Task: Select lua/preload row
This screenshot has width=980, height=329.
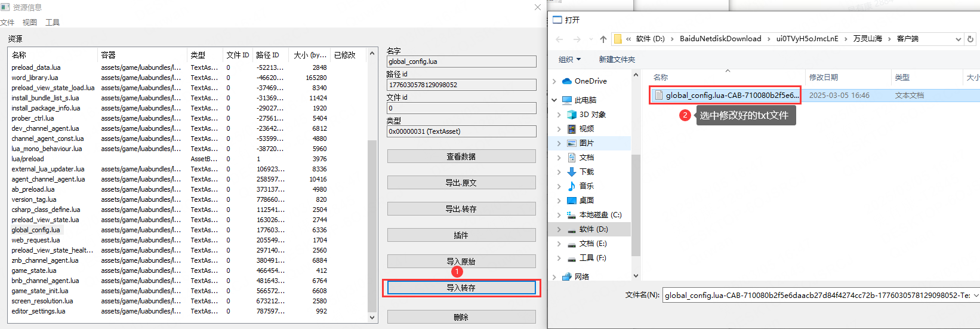Action: [x=188, y=159]
